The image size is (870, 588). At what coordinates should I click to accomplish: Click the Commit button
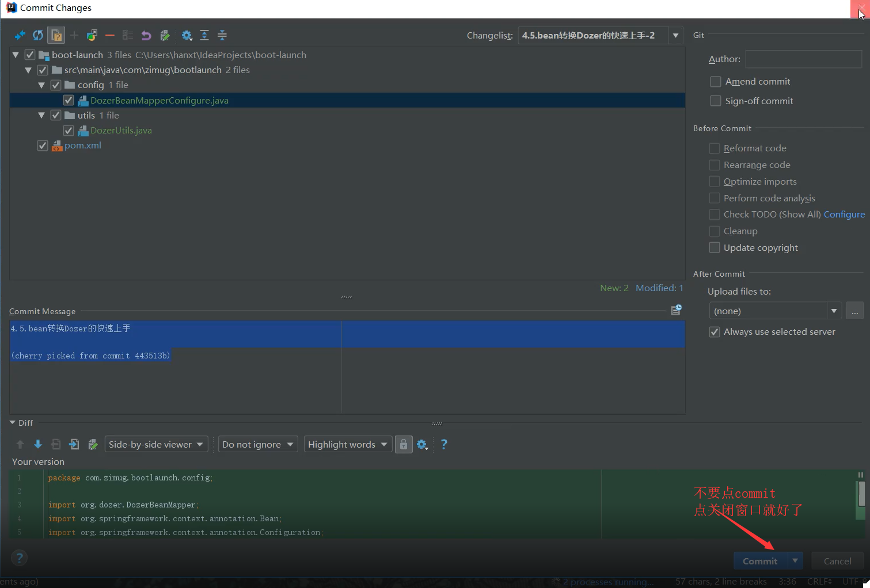[760, 560]
